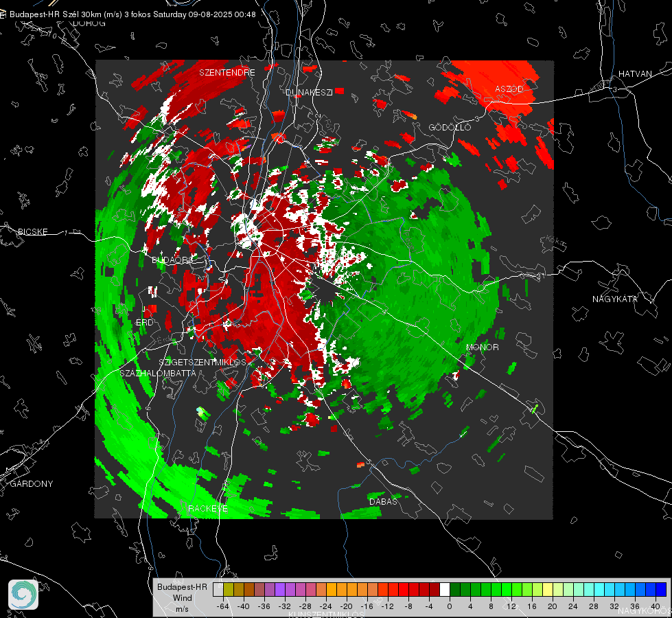Click the -64 legend value
This screenshot has height=618, width=672.
coord(223,606)
